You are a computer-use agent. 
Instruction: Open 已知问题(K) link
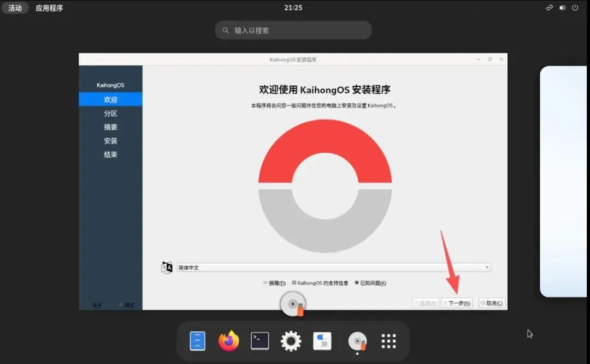[370, 283]
